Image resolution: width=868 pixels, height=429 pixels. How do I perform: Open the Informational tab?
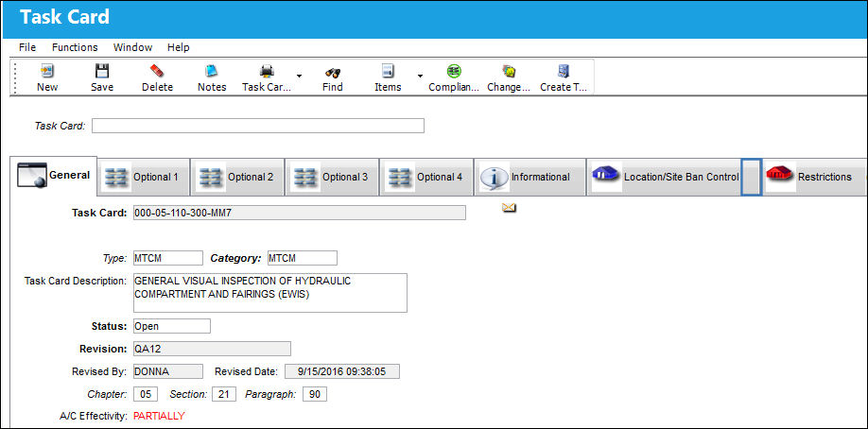click(x=530, y=177)
